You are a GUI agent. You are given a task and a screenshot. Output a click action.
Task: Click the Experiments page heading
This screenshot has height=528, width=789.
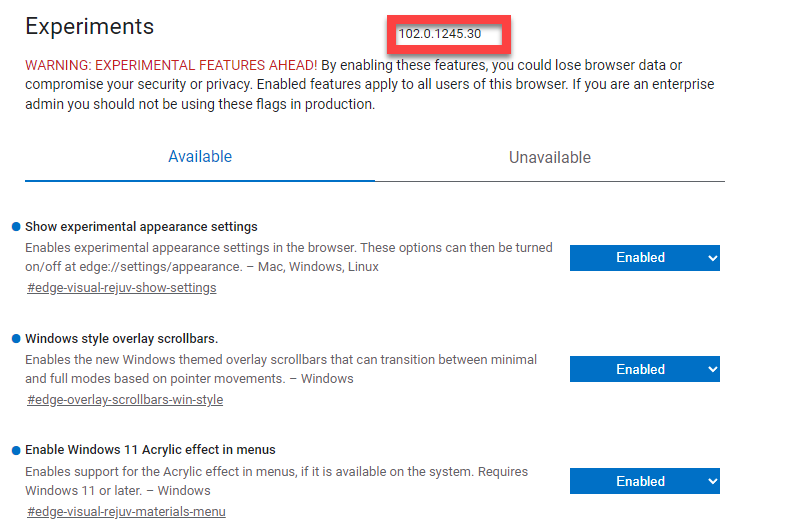pyautogui.click(x=90, y=27)
